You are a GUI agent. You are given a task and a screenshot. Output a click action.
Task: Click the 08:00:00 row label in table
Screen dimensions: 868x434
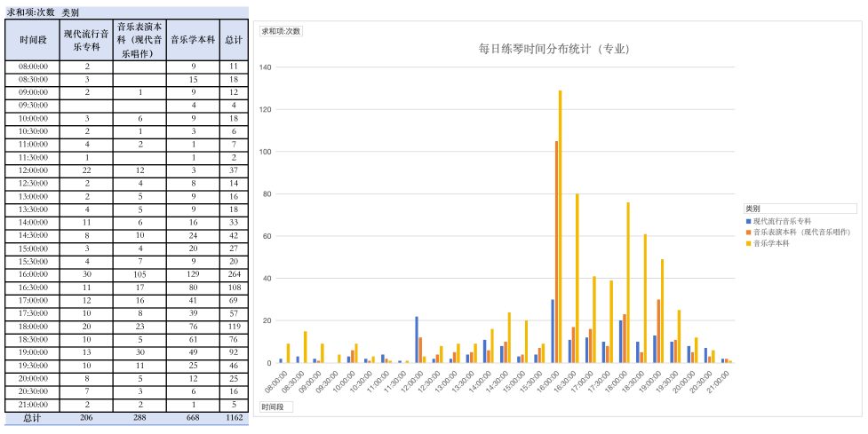pyautogui.click(x=33, y=67)
